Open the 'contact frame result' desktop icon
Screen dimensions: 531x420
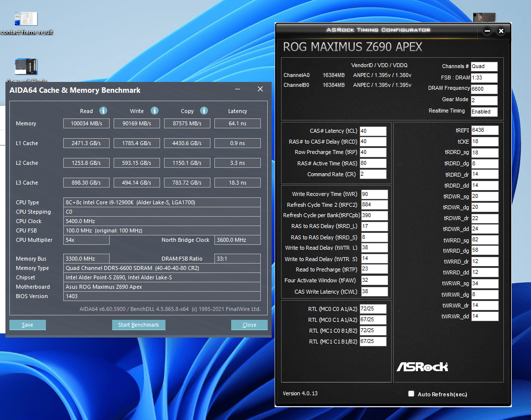click(26, 23)
